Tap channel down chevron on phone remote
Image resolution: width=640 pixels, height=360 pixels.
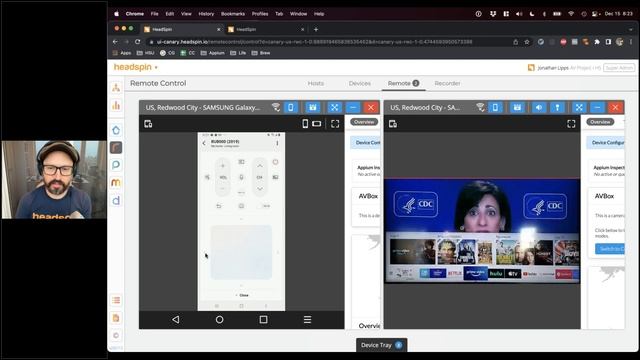[x=260, y=189]
